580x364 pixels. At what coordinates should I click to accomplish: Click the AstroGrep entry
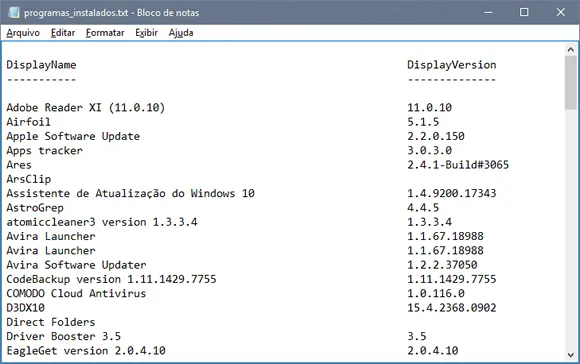pos(35,208)
